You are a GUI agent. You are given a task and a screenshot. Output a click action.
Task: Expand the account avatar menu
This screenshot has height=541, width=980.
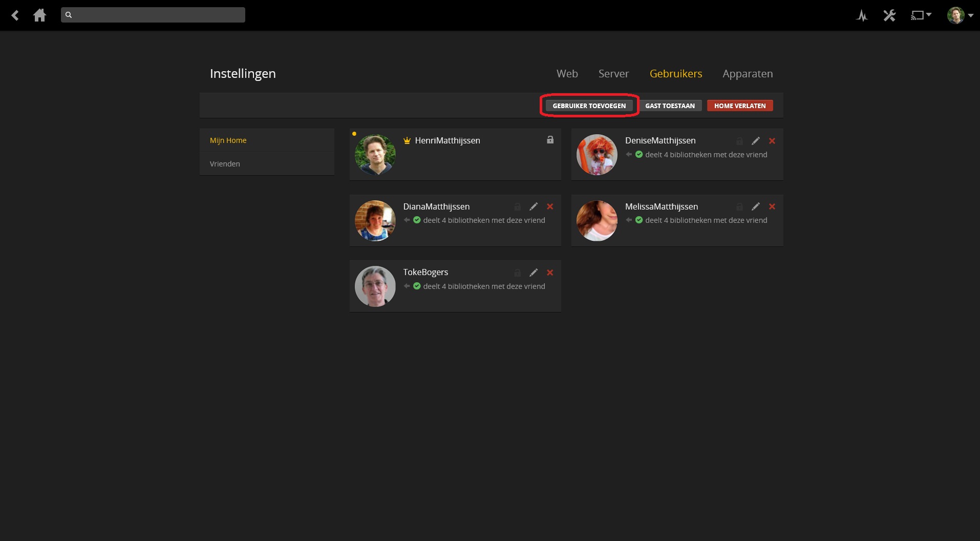960,15
